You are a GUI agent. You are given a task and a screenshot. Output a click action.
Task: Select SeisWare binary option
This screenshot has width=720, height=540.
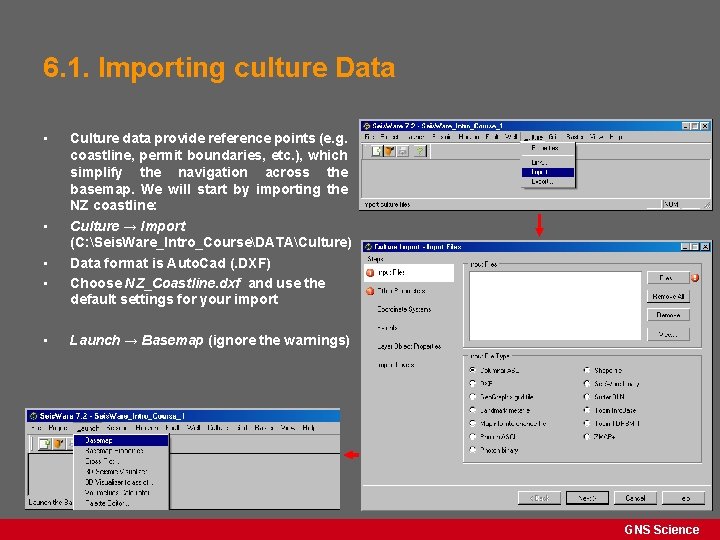[586, 383]
